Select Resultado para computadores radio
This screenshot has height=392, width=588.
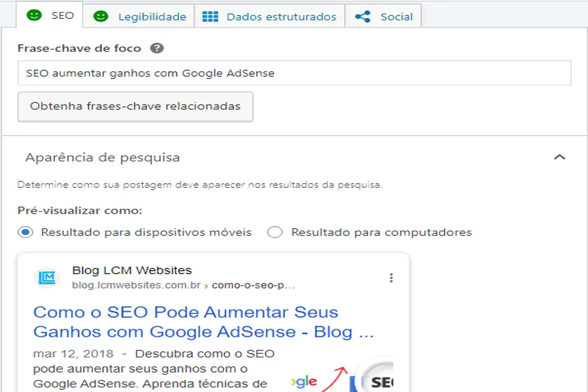click(x=275, y=232)
